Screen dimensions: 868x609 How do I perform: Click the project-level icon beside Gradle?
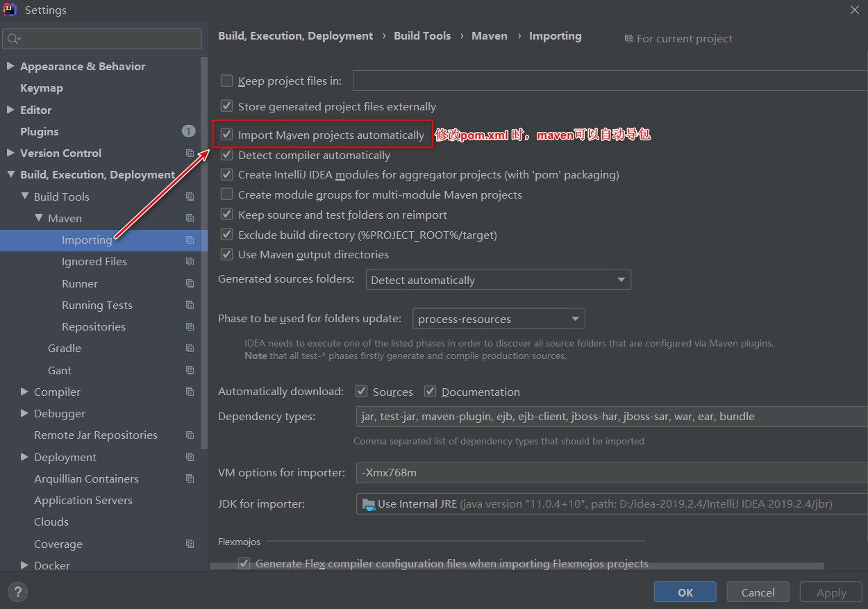point(190,349)
